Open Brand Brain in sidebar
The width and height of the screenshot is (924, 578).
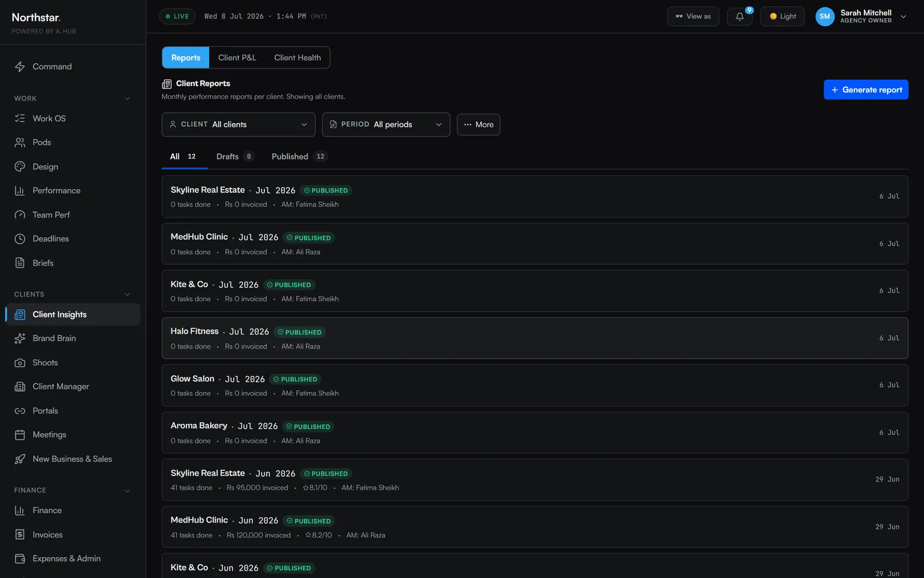(x=73, y=339)
